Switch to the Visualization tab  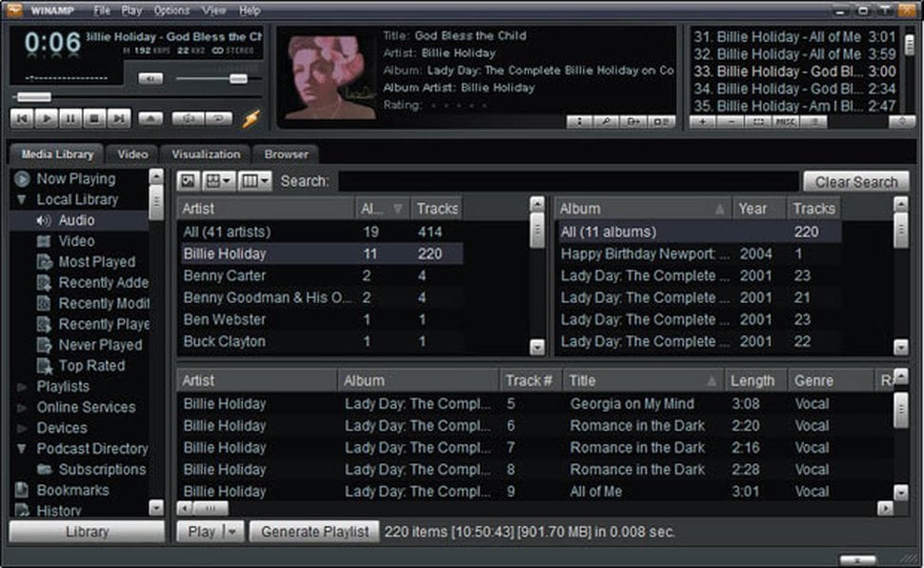coord(206,153)
